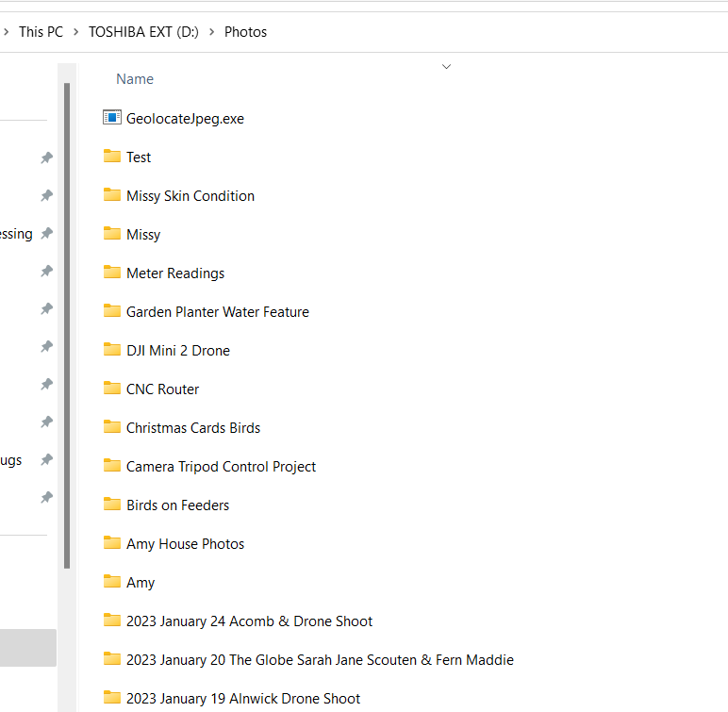
Task: Select the Test folder icon
Action: pos(112,157)
